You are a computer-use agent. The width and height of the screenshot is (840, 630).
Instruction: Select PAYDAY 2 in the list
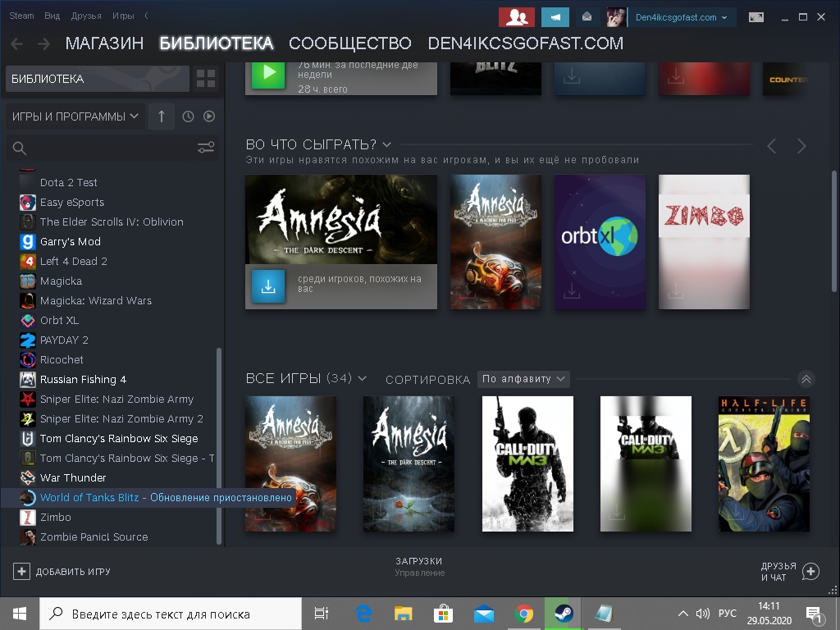(64, 340)
